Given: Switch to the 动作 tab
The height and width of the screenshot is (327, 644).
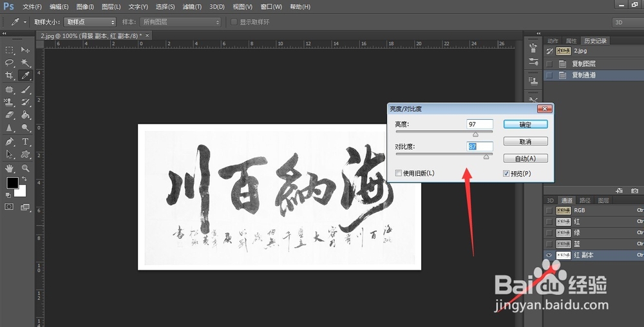Looking at the screenshot, I should pyautogui.click(x=553, y=41).
